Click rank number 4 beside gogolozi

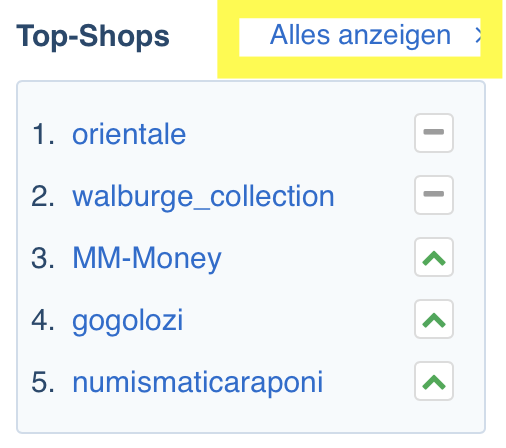click(43, 320)
